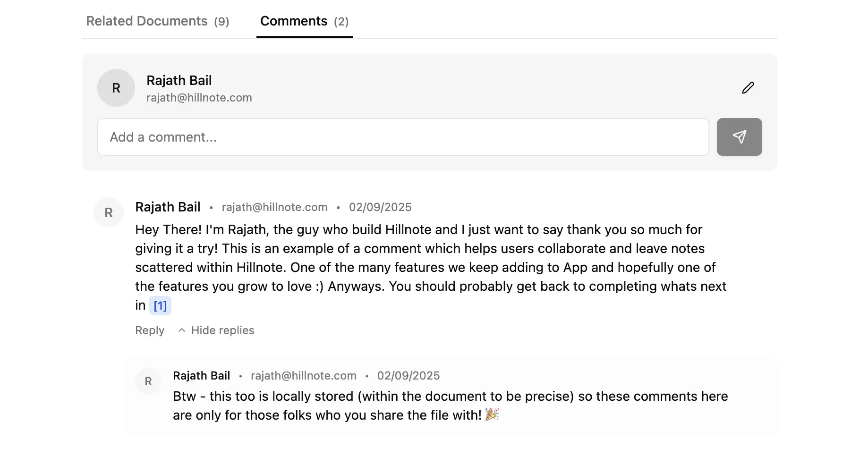Click Reply under the first comment
The width and height of the screenshot is (868, 456).
click(x=150, y=330)
